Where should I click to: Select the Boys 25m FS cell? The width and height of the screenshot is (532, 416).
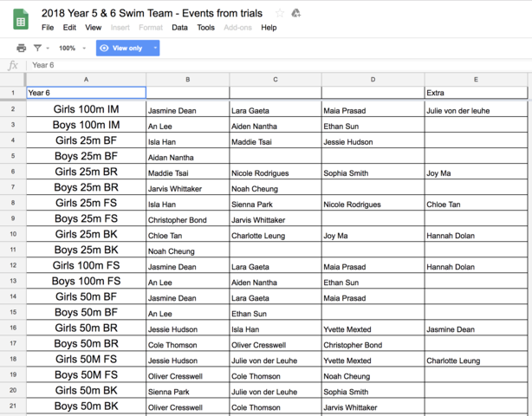point(86,218)
